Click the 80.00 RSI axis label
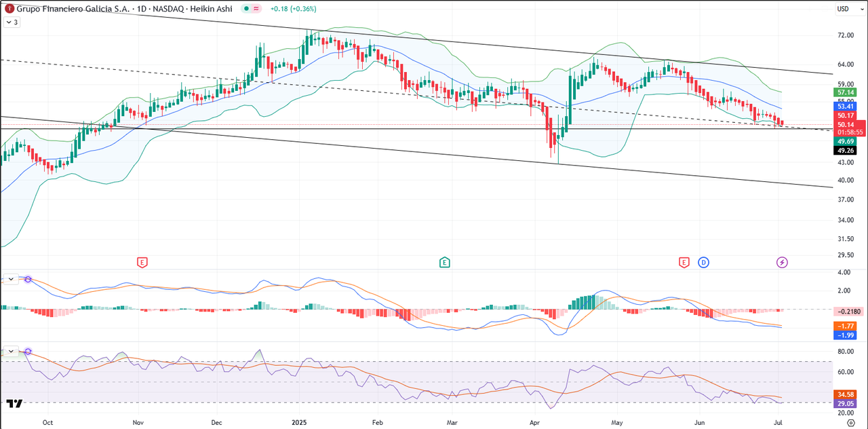868x429 pixels. pos(845,352)
